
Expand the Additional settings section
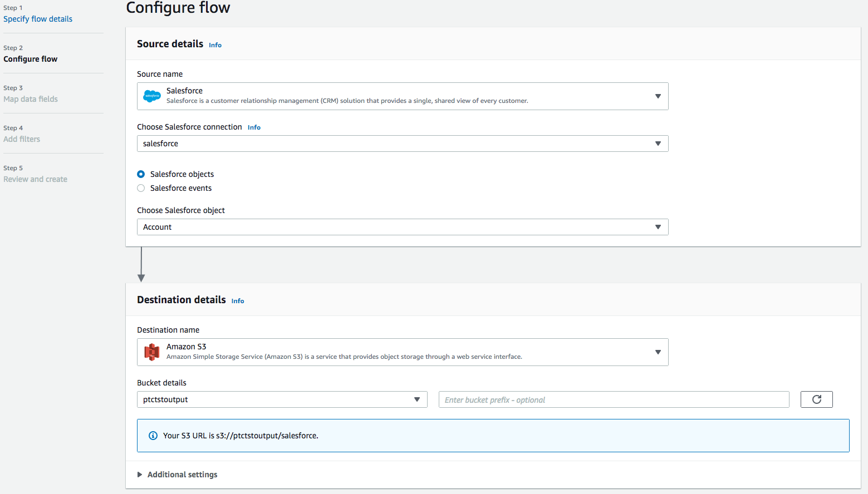[x=182, y=475]
